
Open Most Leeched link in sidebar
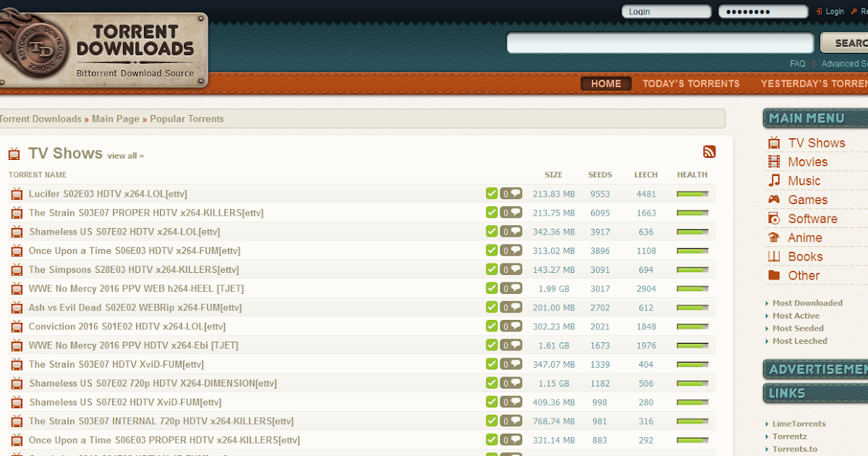(x=800, y=341)
